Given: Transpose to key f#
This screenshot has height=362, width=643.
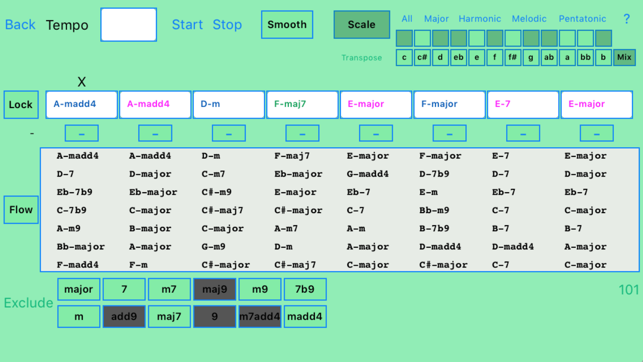Looking at the screenshot, I should coord(513,57).
